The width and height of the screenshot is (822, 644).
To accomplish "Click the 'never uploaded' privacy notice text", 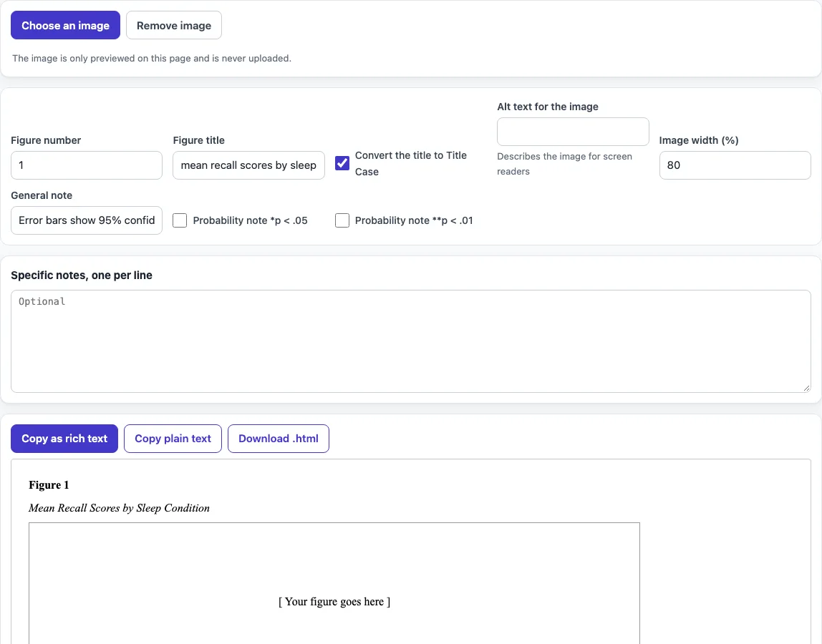I will click(x=152, y=58).
